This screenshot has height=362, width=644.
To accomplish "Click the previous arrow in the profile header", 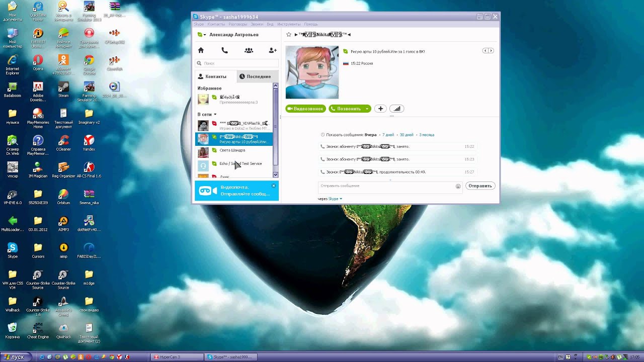I will click(486, 51).
